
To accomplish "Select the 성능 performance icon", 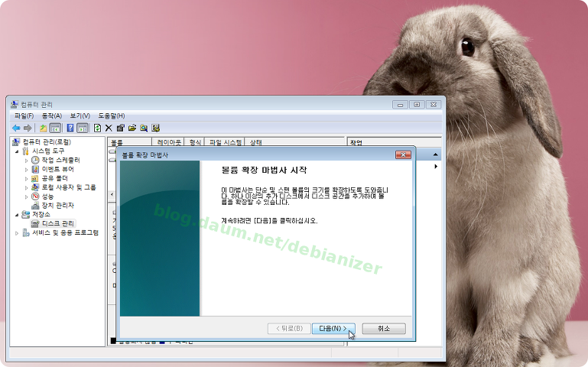I will (x=35, y=196).
